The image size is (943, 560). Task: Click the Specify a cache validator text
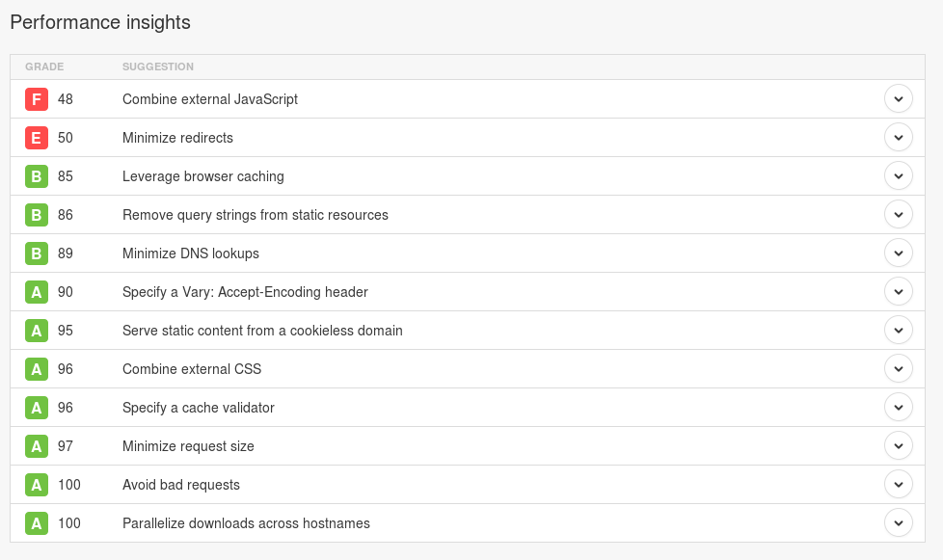pyautogui.click(x=199, y=408)
